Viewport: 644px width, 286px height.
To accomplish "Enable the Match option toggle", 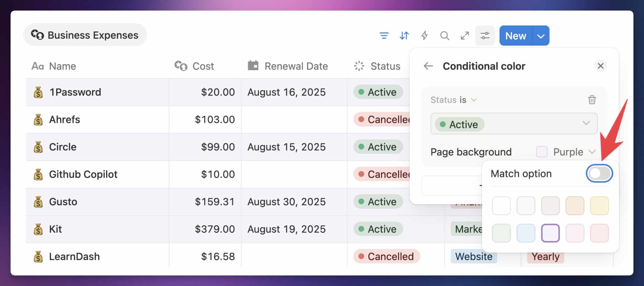I will point(599,173).
